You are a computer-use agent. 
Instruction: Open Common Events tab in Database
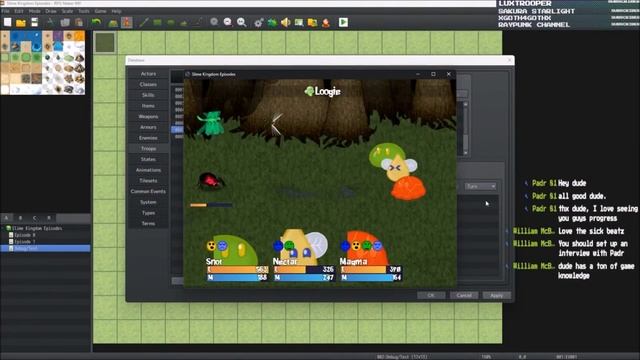click(148, 191)
